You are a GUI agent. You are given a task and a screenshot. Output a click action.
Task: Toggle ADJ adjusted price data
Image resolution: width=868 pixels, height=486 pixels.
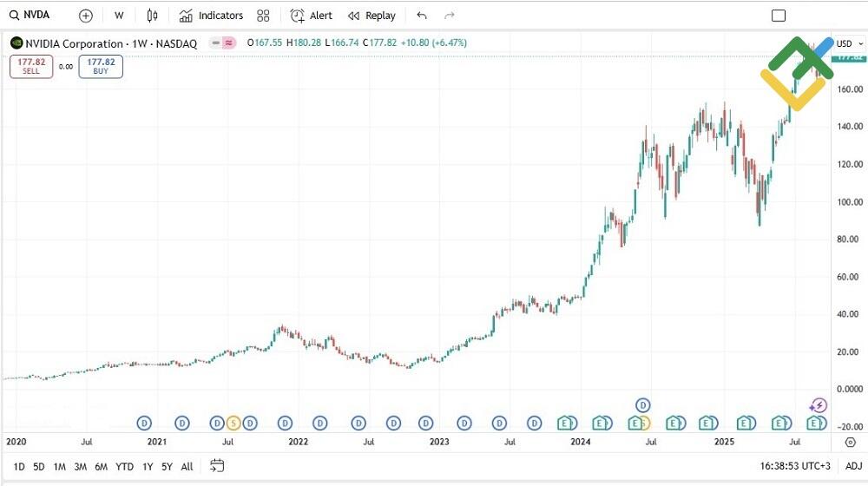click(853, 466)
